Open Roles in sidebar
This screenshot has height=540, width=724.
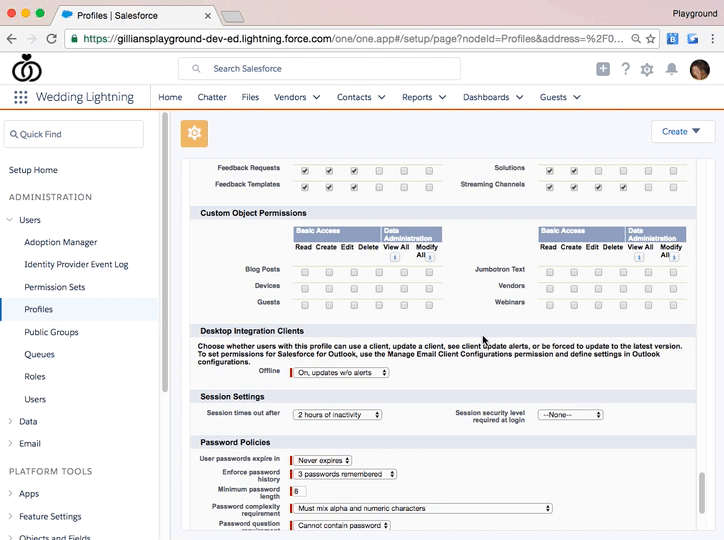35,377
